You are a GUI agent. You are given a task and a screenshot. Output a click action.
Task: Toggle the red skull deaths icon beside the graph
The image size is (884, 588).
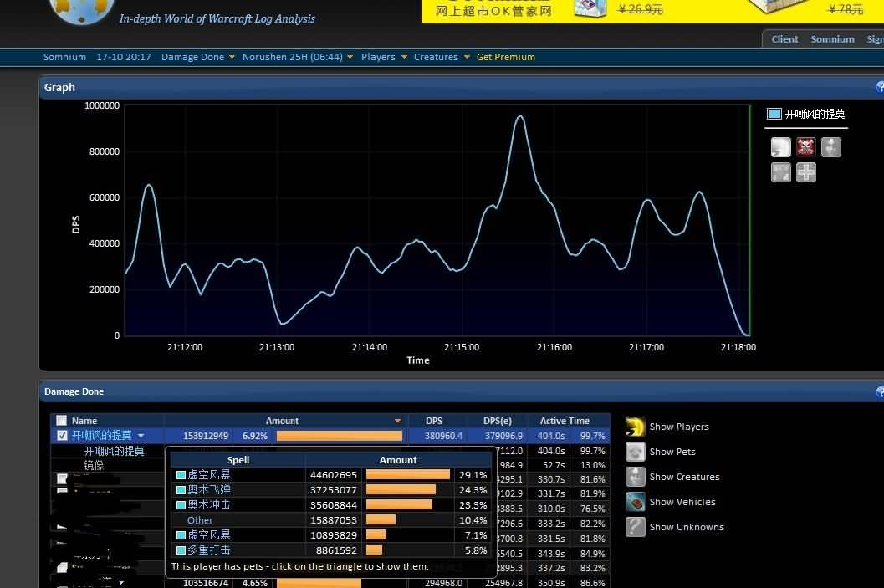tap(805, 147)
